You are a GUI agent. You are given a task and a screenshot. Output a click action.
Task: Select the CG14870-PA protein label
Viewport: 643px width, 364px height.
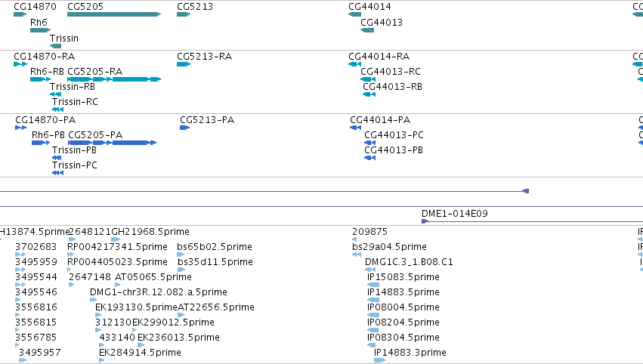(45, 119)
